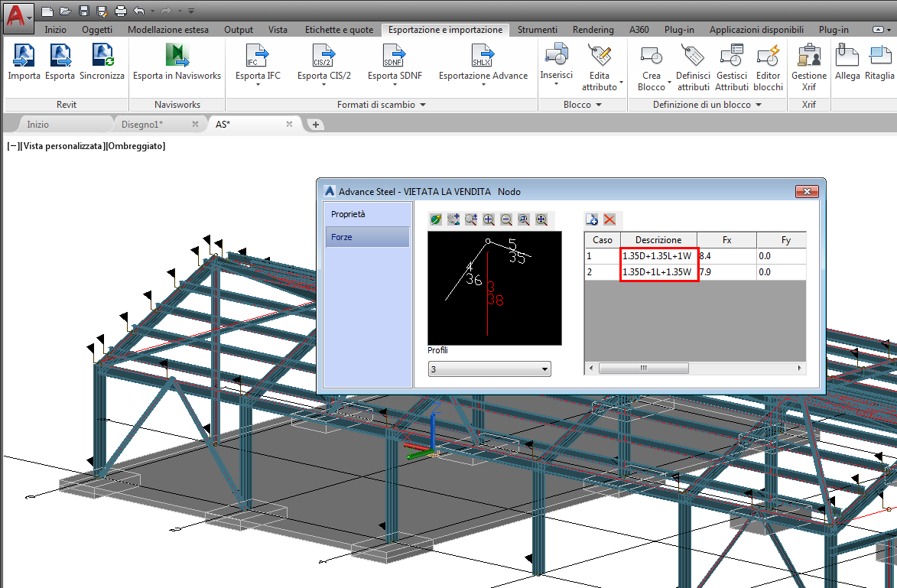Viewport: 897px width, 588px height.
Task: Click the new drawing tab plus button
Action: [315, 124]
